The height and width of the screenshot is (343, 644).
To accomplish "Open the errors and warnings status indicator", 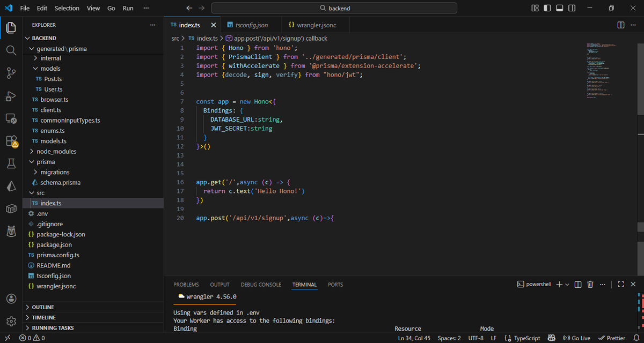I will click(32, 338).
